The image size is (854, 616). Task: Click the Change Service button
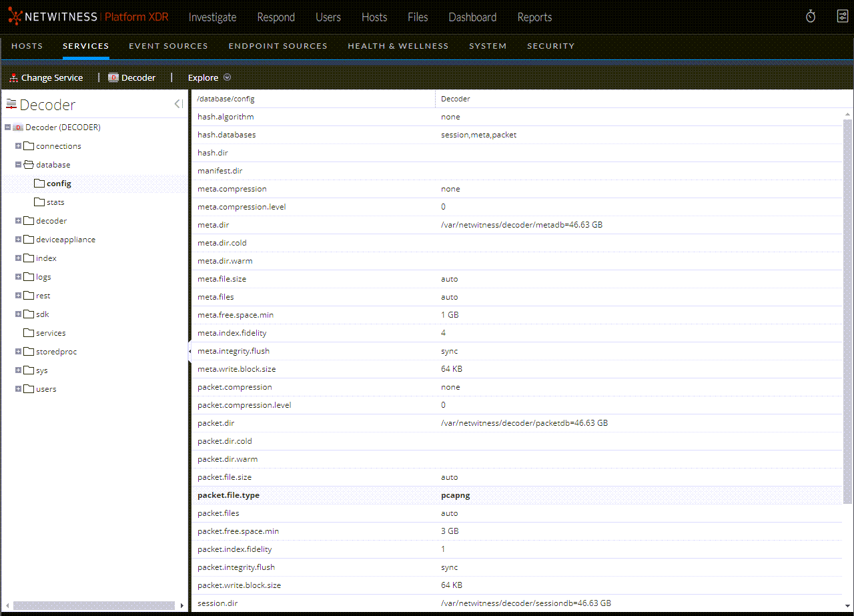click(51, 77)
